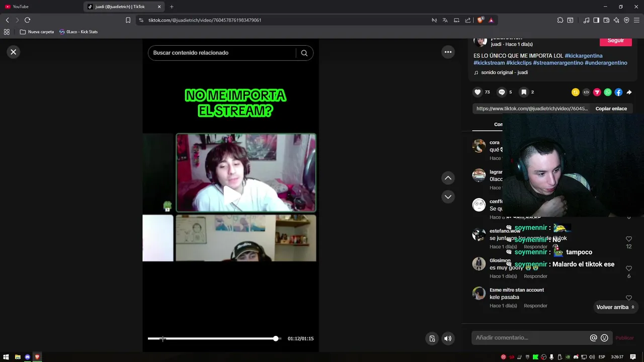Open Nueva carpeta bookmarks folder
The width and height of the screenshot is (644, 362).
(37, 32)
